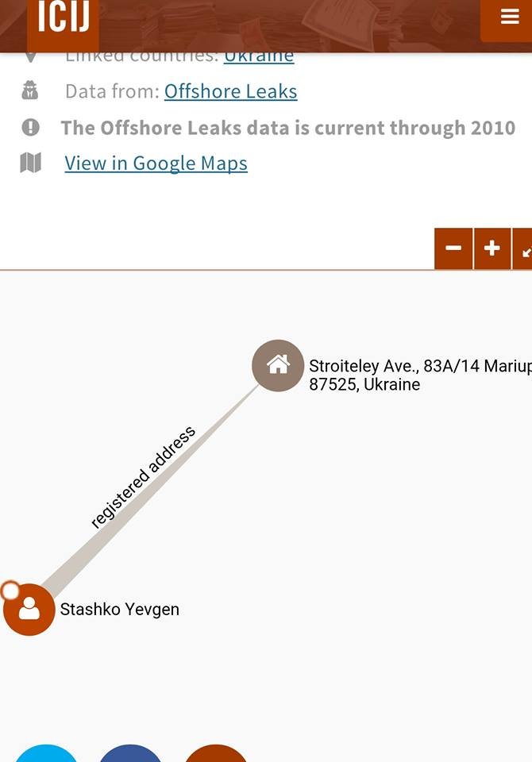Click the exclamation info icon

[31, 127]
